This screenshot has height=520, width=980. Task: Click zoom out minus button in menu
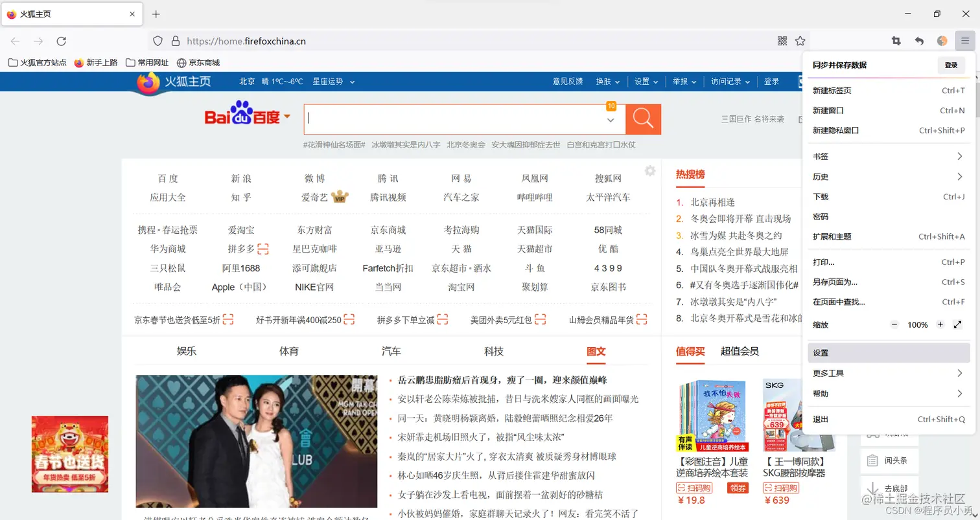pyautogui.click(x=895, y=324)
